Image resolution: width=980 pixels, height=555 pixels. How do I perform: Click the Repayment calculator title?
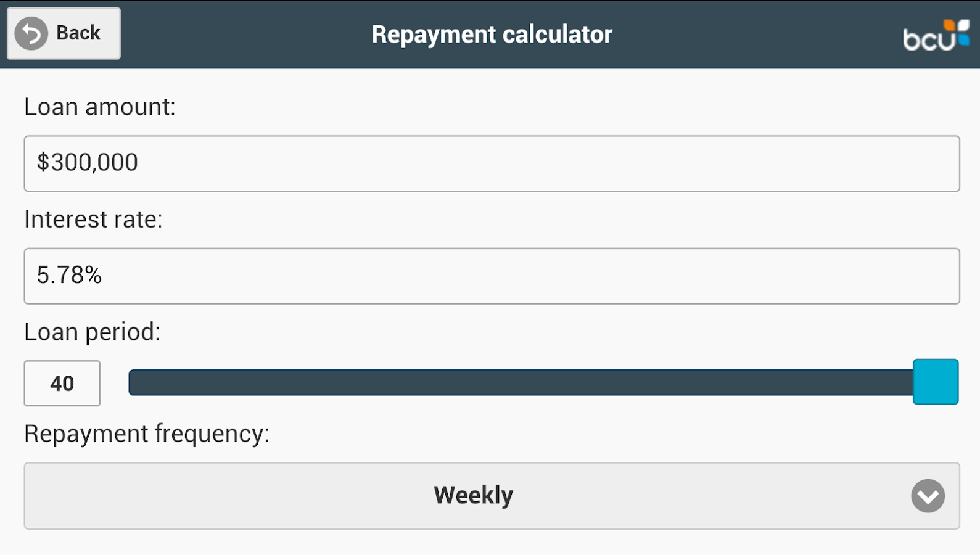[492, 35]
